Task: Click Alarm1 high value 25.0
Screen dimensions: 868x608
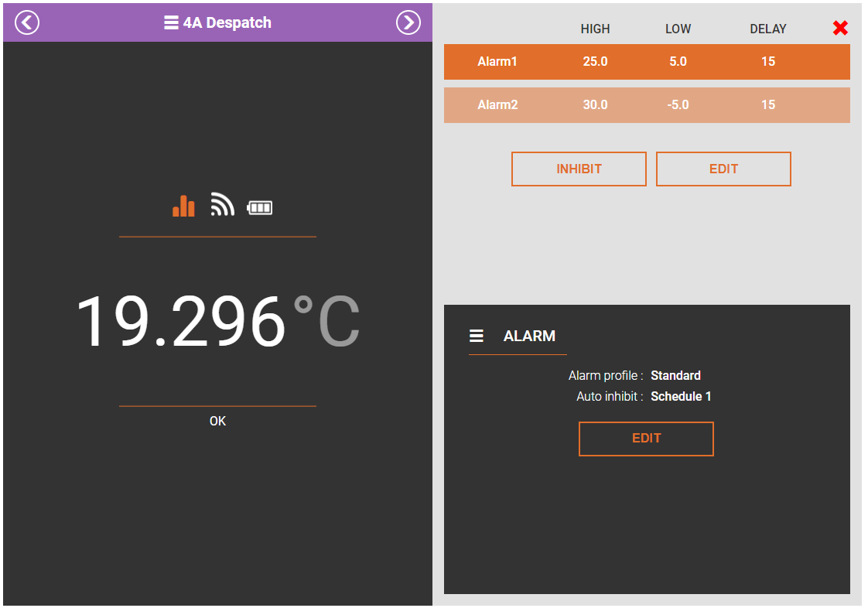Action: coord(595,61)
